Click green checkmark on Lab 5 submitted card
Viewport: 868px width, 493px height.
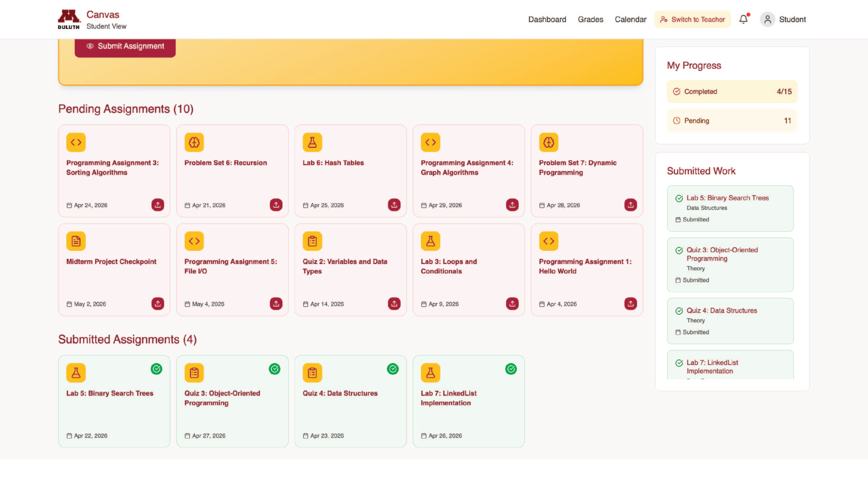click(x=156, y=369)
